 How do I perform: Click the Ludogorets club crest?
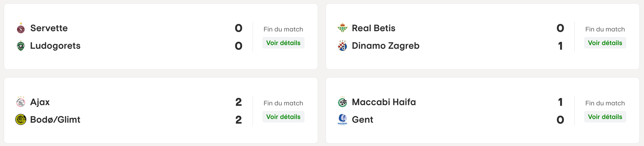(21, 46)
